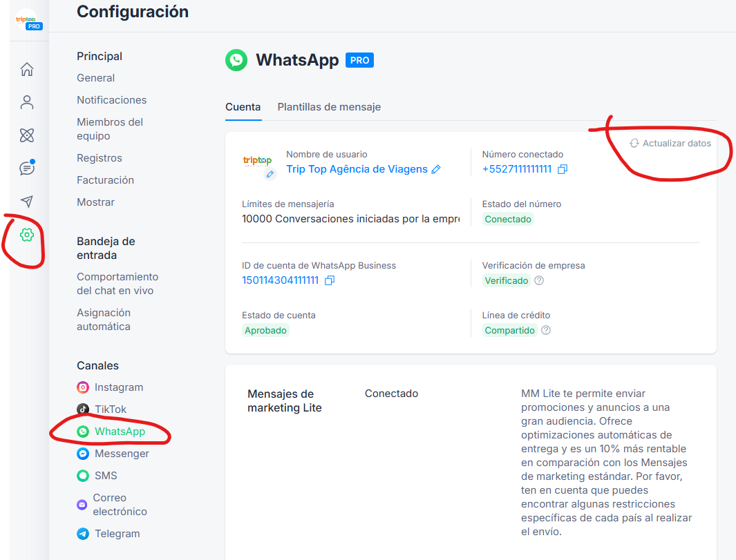
Task: Click the Messenger channel icon
Action: [x=83, y=454]
